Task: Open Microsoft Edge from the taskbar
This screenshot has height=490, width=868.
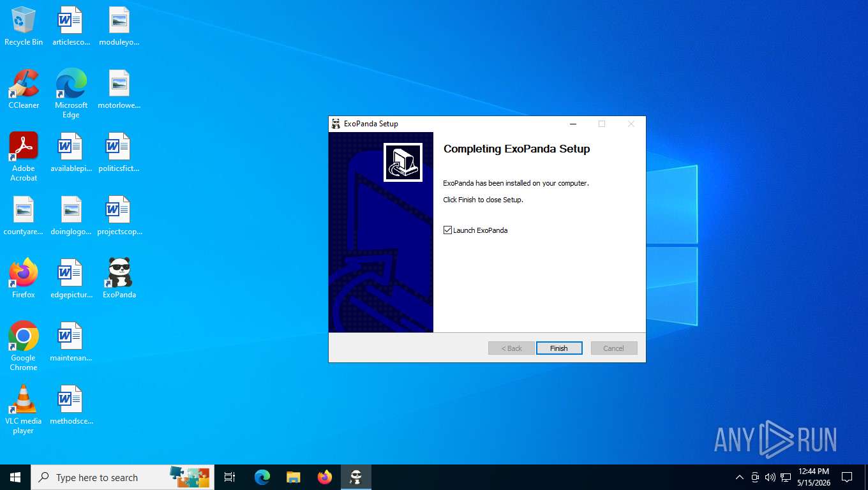Action: [x=262, y=477]
